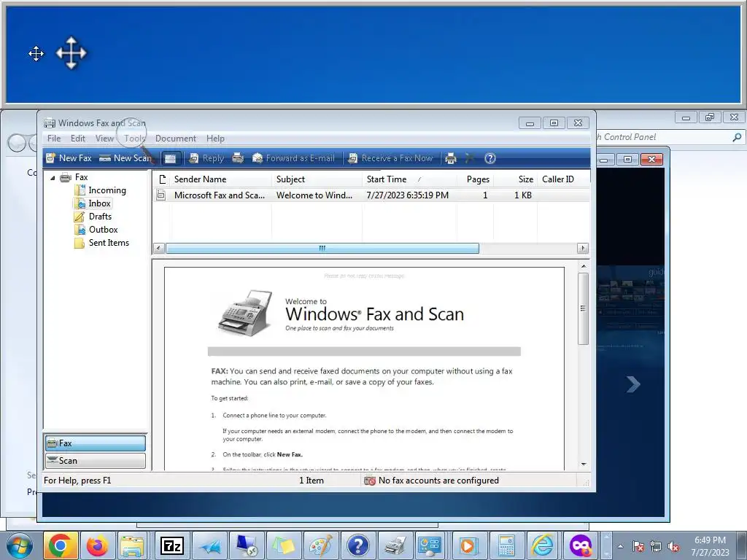
Task: Sort by Pages column header
Action: 475,179
